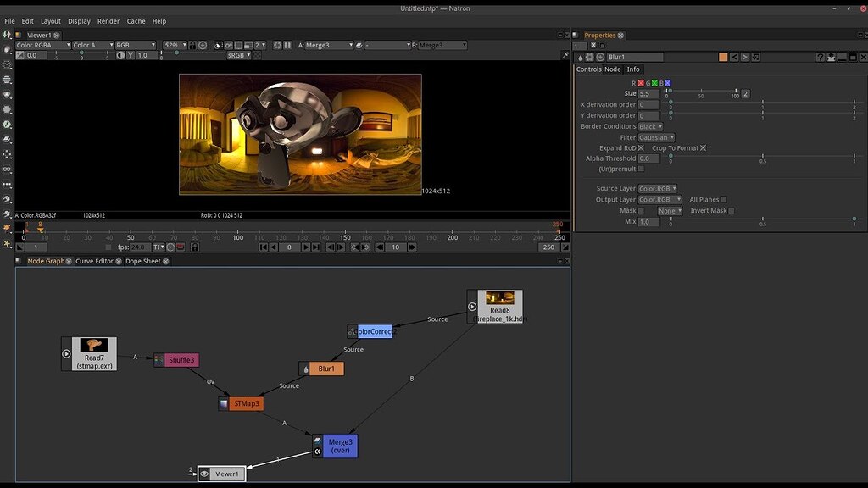Click the refresh viewer icon in the viewer toolbar

point(278,45)
